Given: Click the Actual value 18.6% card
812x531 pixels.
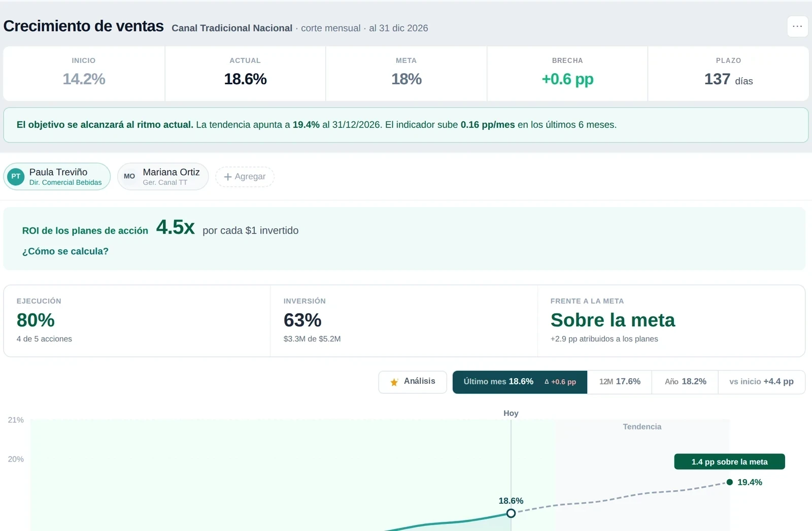Looking at the screenshot, I should point(245,74).
